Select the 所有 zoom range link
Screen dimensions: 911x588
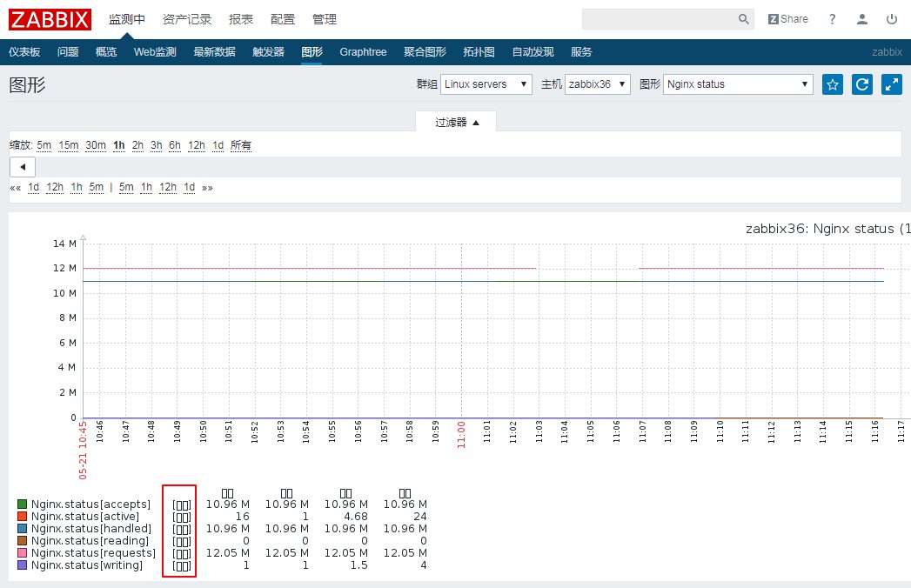[x=241, y=145]
